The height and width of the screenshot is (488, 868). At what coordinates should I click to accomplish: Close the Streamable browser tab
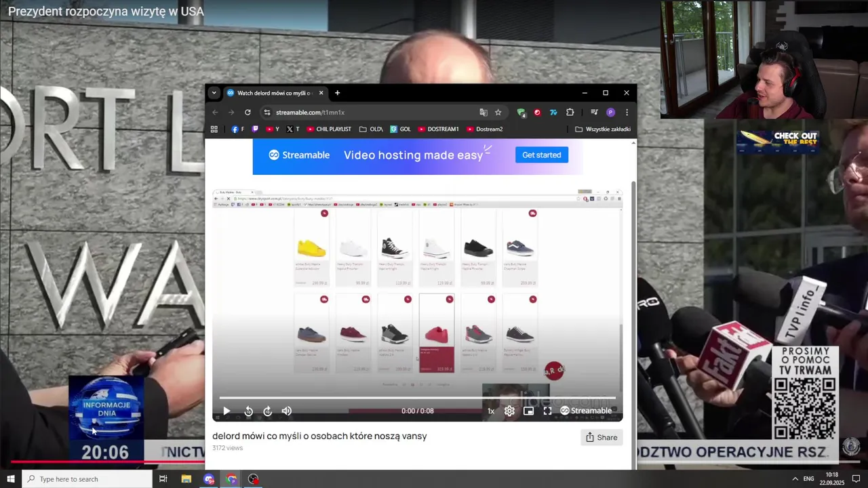(321, 93)
